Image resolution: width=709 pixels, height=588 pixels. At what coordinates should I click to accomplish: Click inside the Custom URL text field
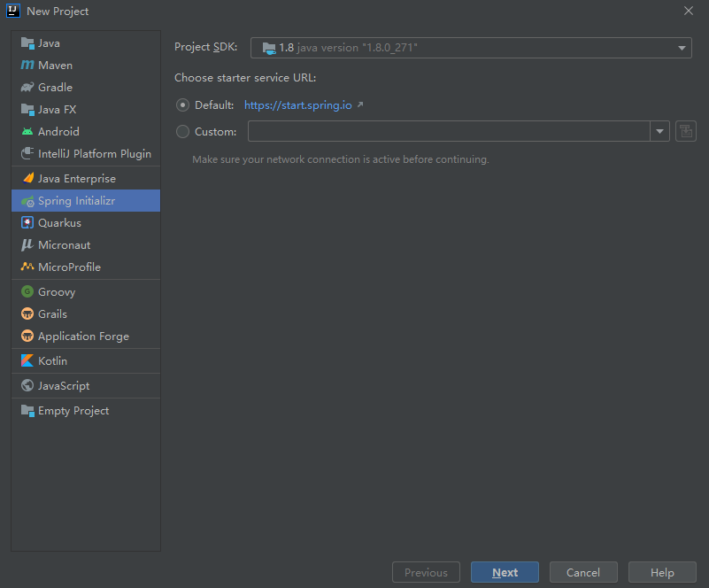point(449,132)
